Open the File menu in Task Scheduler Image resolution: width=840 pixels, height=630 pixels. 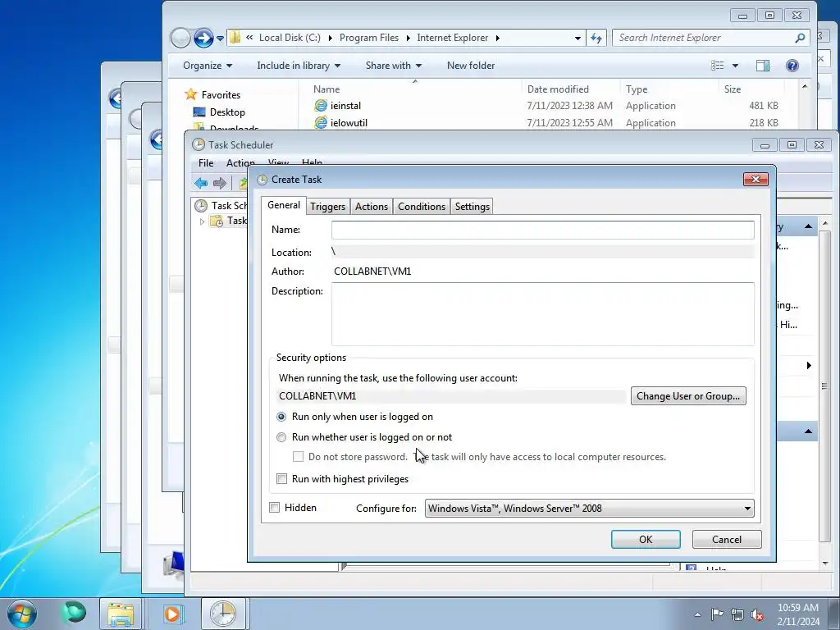tap(206, 163)
